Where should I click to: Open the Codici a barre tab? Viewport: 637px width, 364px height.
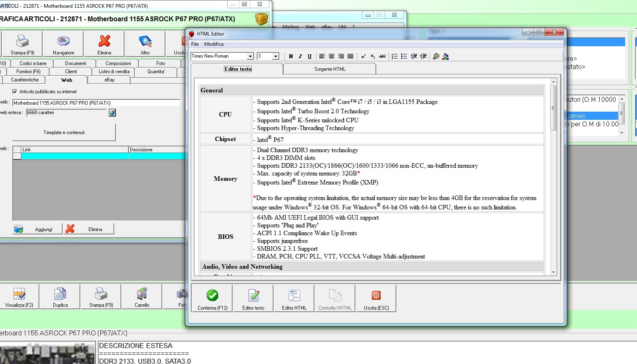(33, 63)
